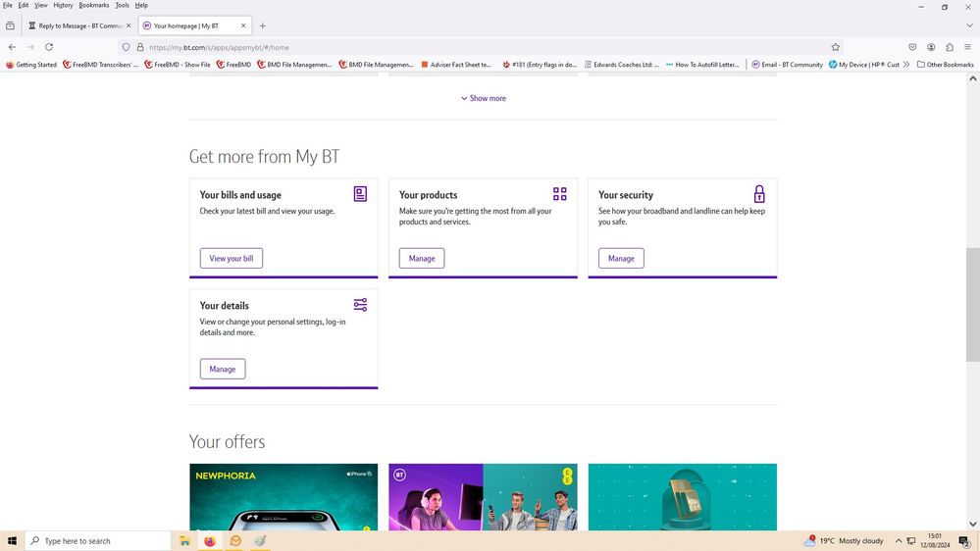Image resolution: width=980 pixels, height=551 pixels.
Task: Click Manage under Your security
Action: click(621, 259)
